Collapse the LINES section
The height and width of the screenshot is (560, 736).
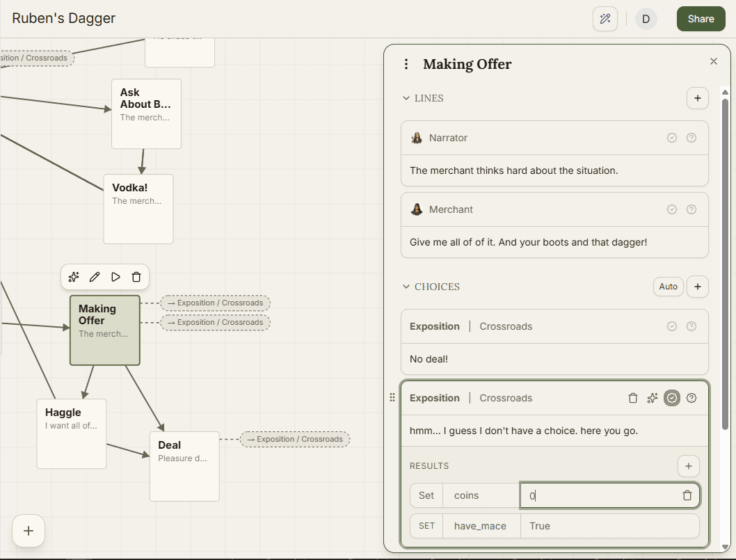406,98
